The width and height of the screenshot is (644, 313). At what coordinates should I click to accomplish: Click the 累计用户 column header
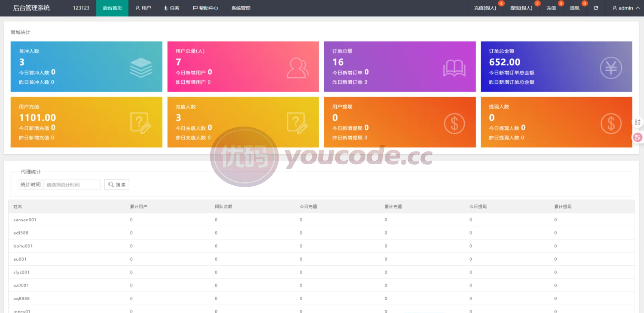click(138, 207)
